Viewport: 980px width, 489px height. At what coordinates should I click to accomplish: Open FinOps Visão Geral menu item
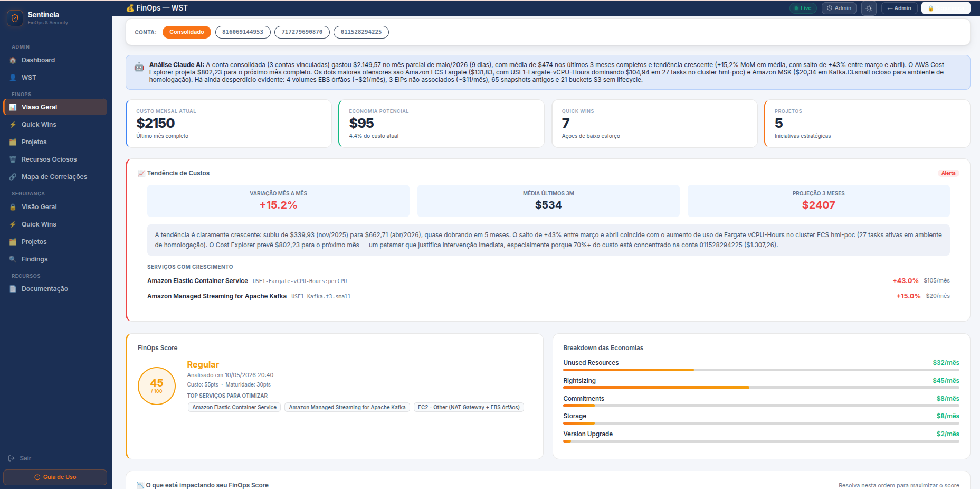55,107
